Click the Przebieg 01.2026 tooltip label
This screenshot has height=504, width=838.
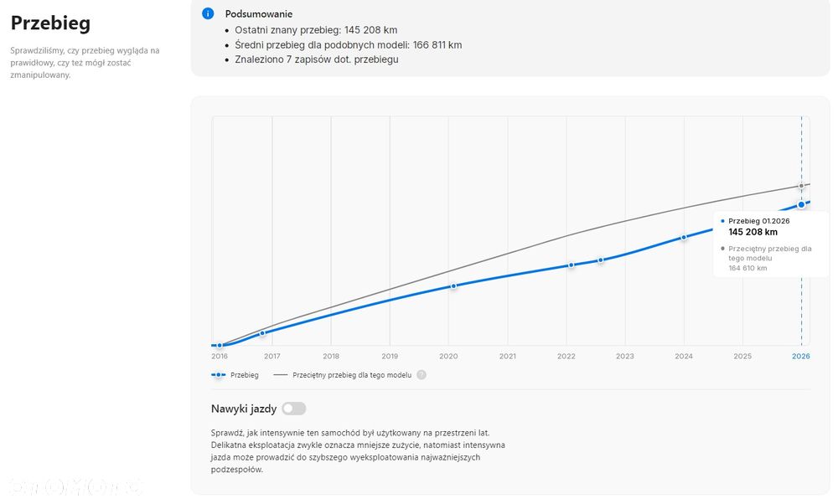point(759,221)
